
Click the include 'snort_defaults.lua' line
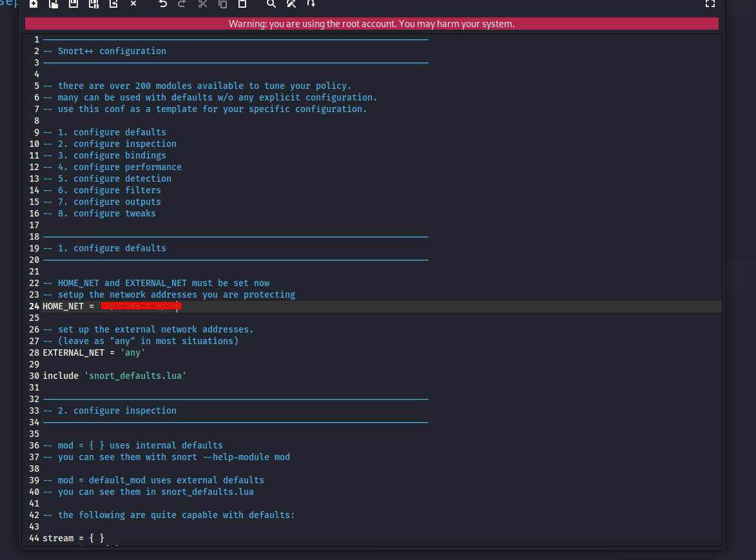115,376
